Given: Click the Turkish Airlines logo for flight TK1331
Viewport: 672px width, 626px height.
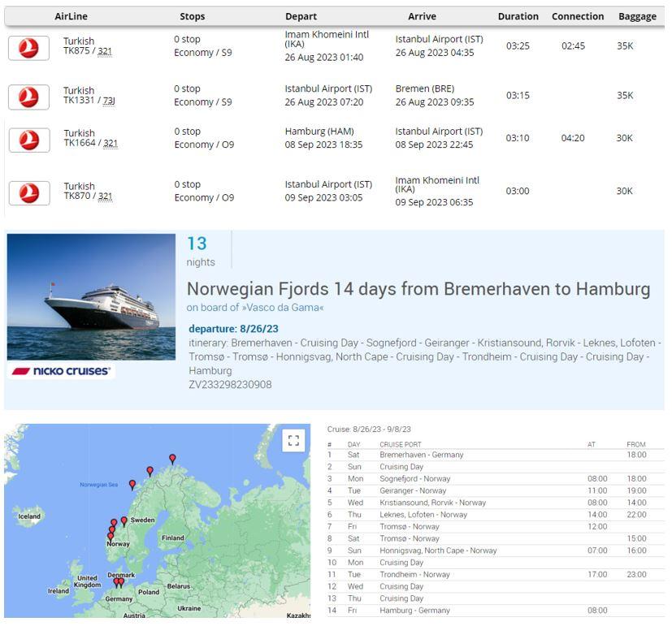Looking at the screenshot, I should (x=28, y=97).
